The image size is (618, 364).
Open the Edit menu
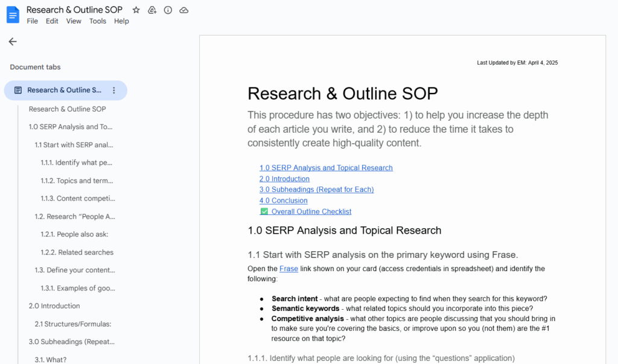pos(52,21)
